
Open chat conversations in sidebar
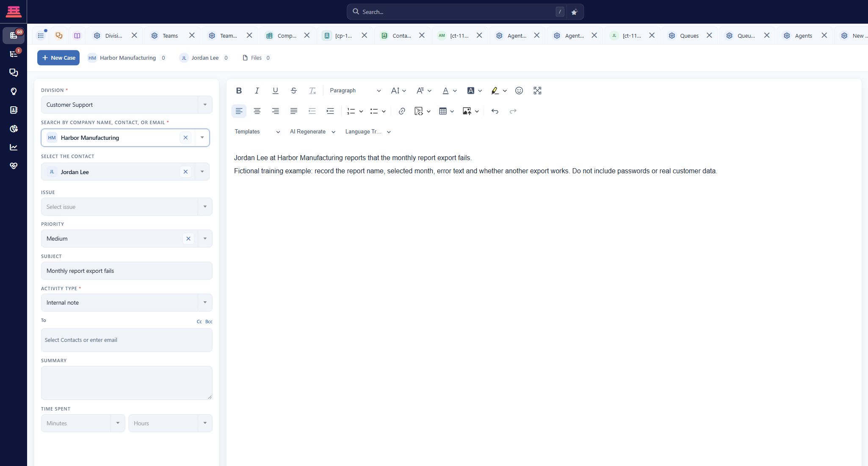pos(14,73)
